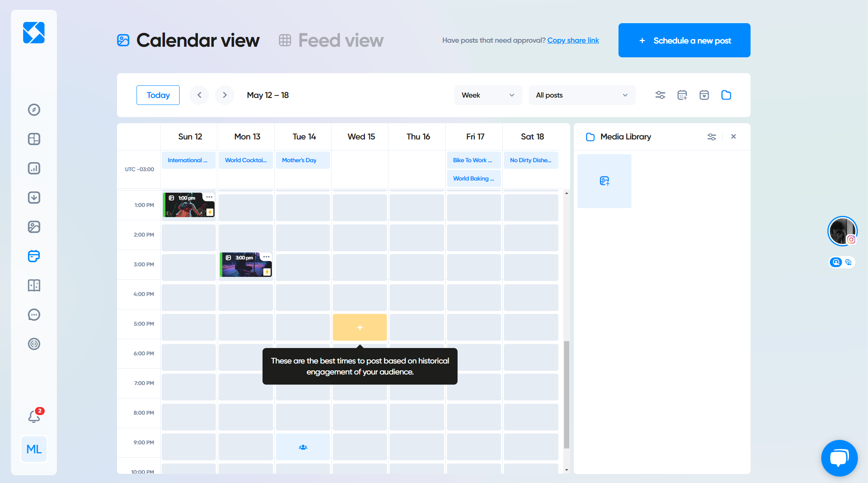Select the Inbox/messages icon in sidebar
The height and width of the screenshot is (483, 868).
(x=34, y=314)
